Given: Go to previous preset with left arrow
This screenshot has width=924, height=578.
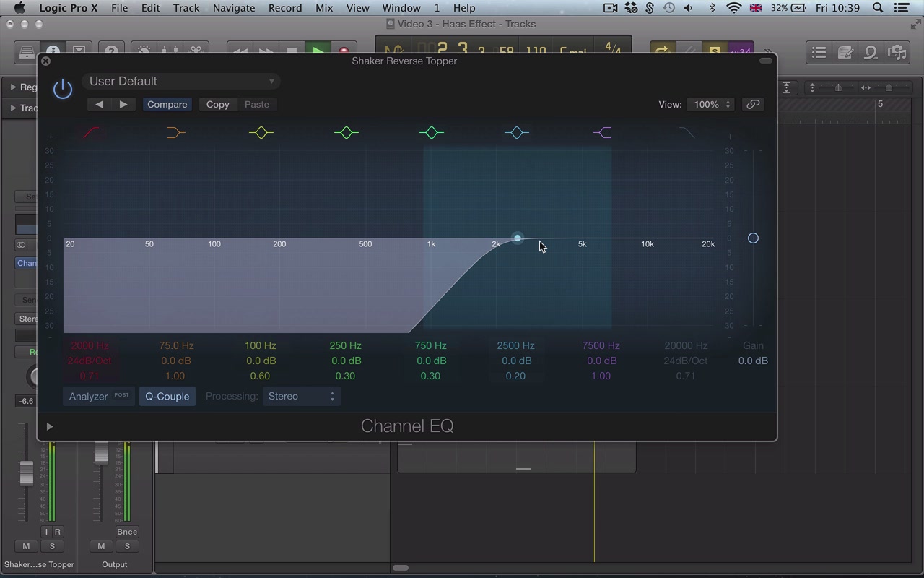Looking at the screenshot, I should pyautogui.click(x=100, y=105).
